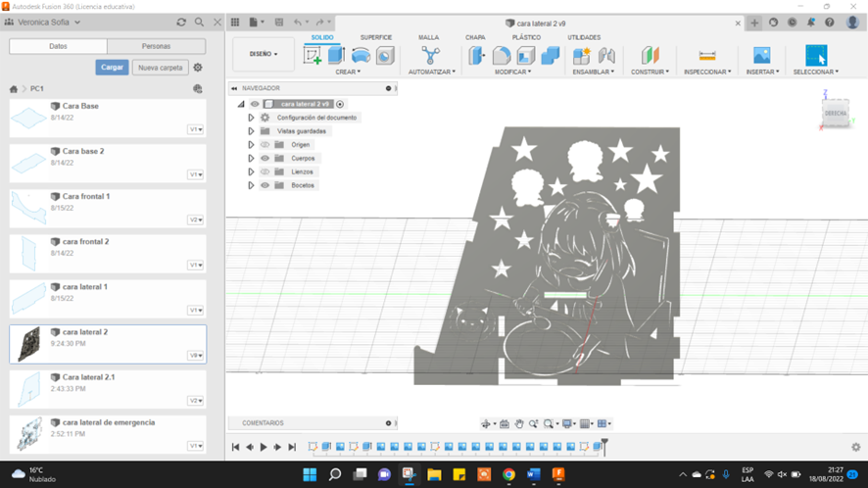Select the Create Sketch tool

coord(313,56)
